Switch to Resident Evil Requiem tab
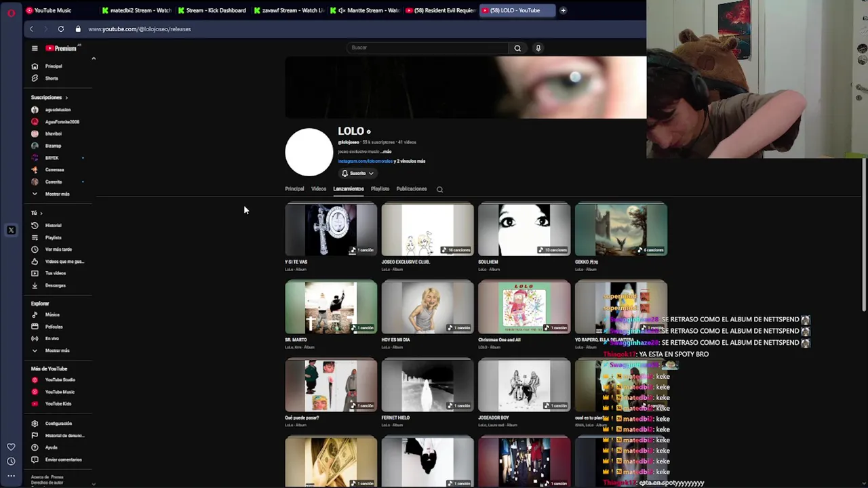 click(444, 10)
